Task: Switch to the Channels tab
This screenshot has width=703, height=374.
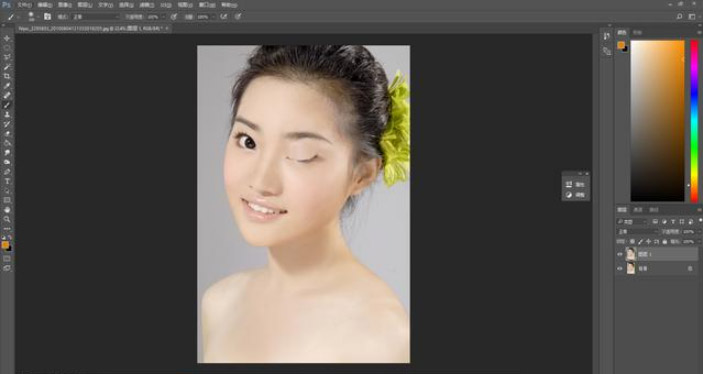Action: click(x=638, y=210)
